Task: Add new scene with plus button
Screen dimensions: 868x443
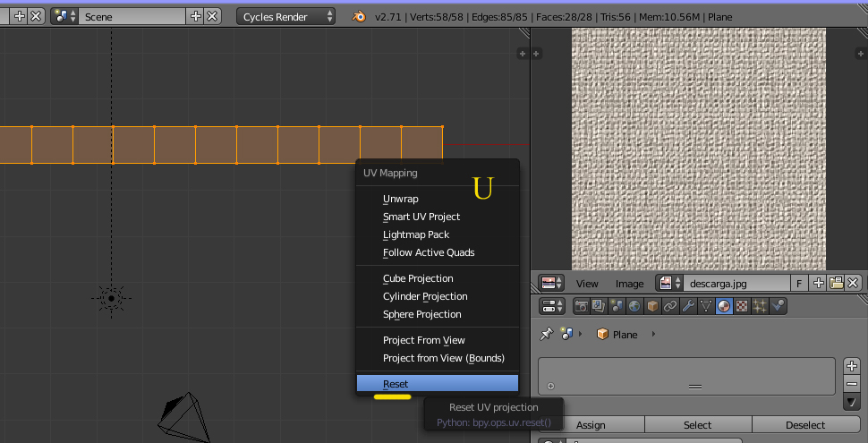Action: (x=195, y=17)
